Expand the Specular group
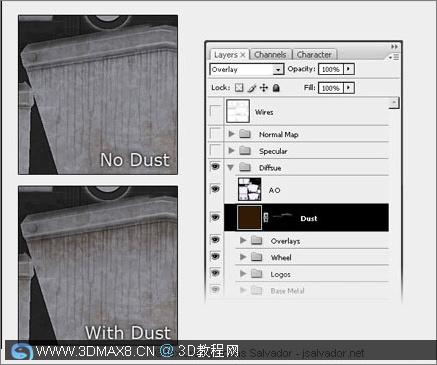437x365 pixels. [x=231, y=151]
